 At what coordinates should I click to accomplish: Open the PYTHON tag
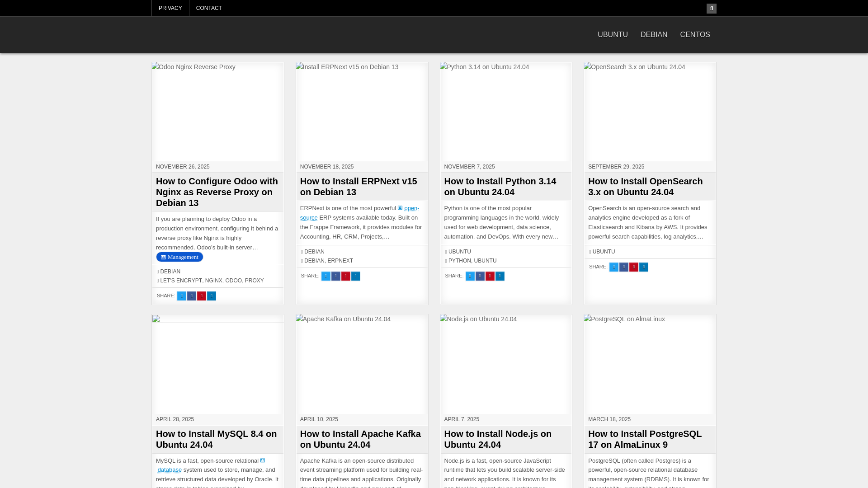459,261
